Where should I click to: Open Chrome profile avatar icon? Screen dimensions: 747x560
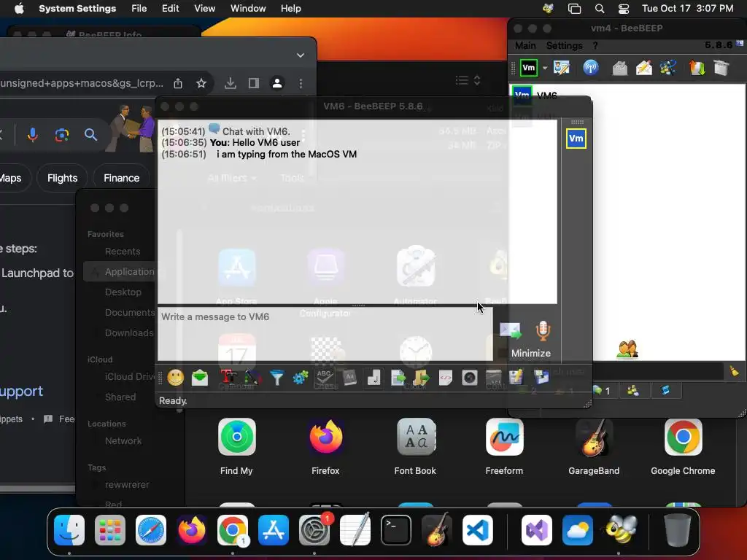pyautogui.click(x=276, y=83)
